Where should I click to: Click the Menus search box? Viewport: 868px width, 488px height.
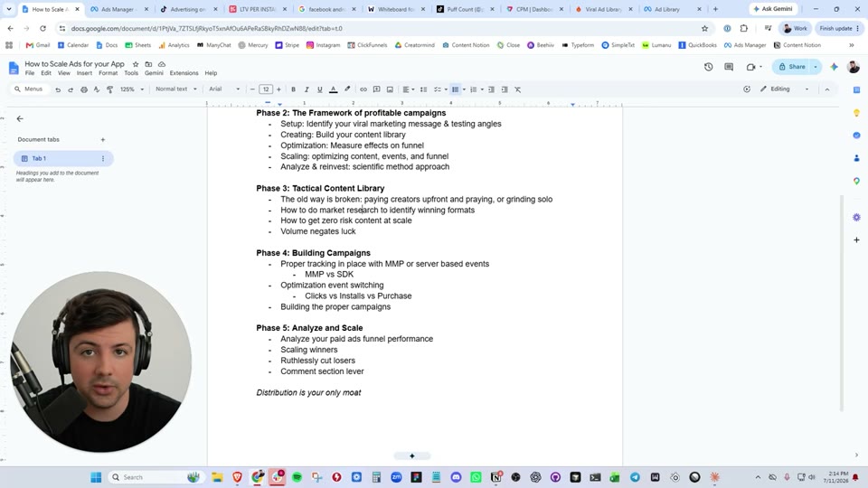click(x=29, y=89)
